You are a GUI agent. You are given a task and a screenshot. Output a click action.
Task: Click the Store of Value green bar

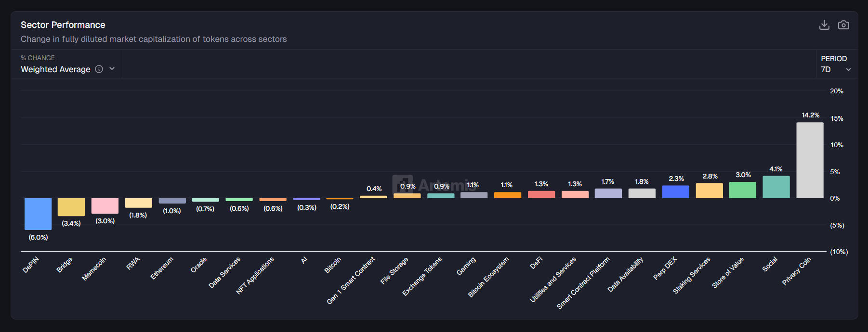click(x=742, y=190)
